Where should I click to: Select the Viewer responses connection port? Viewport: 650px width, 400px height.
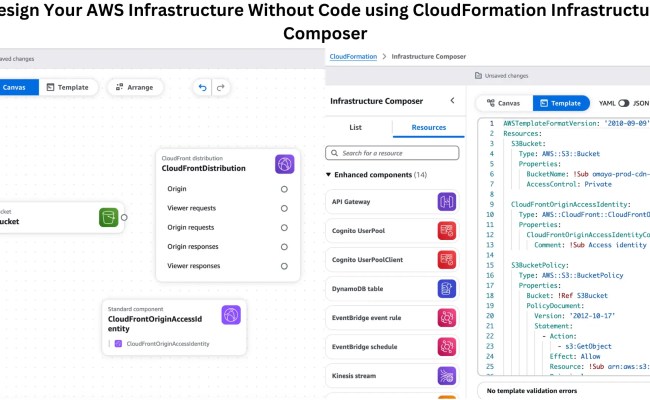284,266
